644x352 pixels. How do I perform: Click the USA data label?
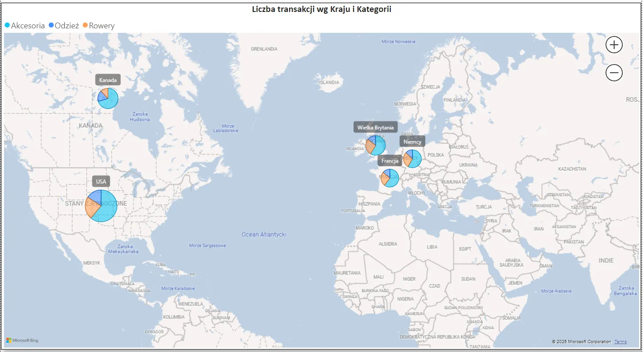(101, 181)
